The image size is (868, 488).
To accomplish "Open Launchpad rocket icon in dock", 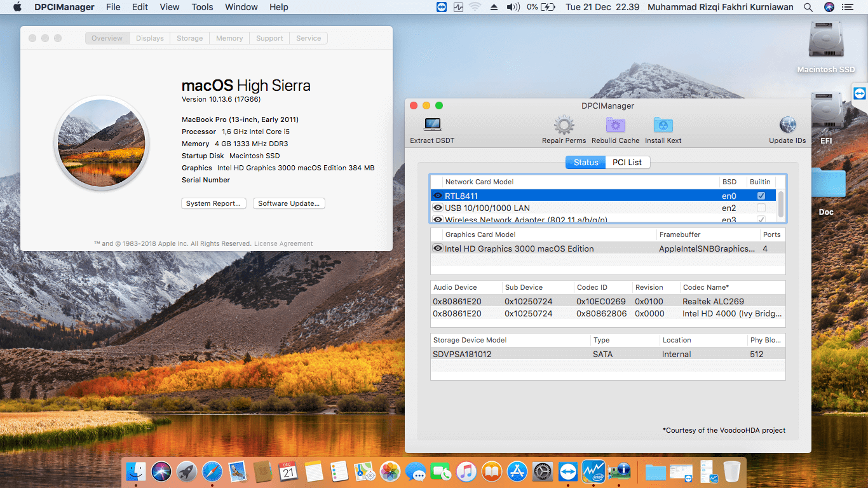I will tap(186, 471).
